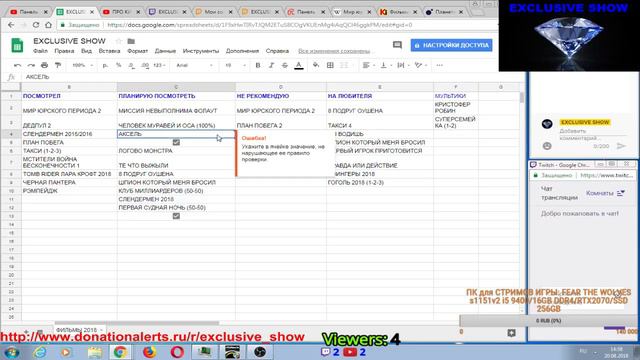Increase decimal places button
Screen dimensions: 640x360
click(145, 65)
